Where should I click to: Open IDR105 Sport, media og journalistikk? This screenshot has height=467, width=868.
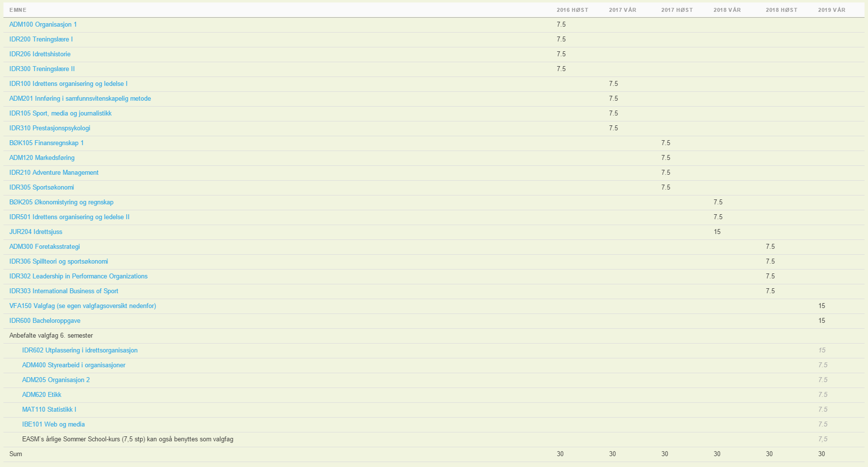60,114
